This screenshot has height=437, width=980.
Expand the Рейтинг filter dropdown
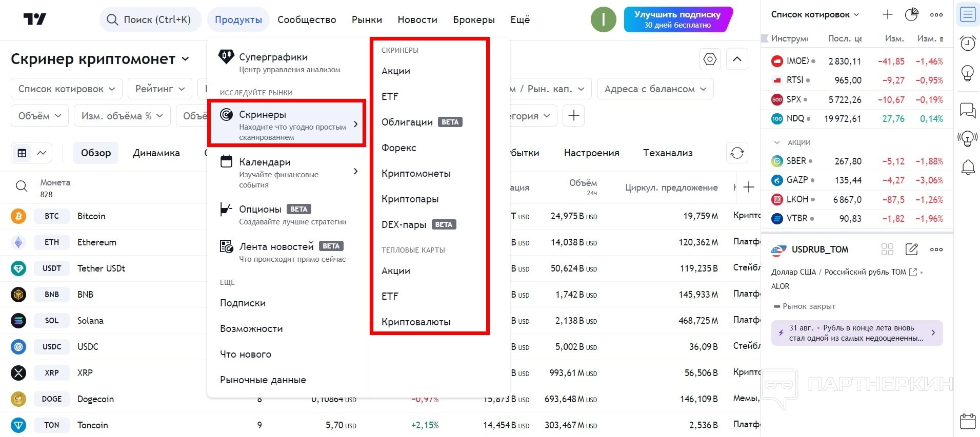click(x=160, y=89)
